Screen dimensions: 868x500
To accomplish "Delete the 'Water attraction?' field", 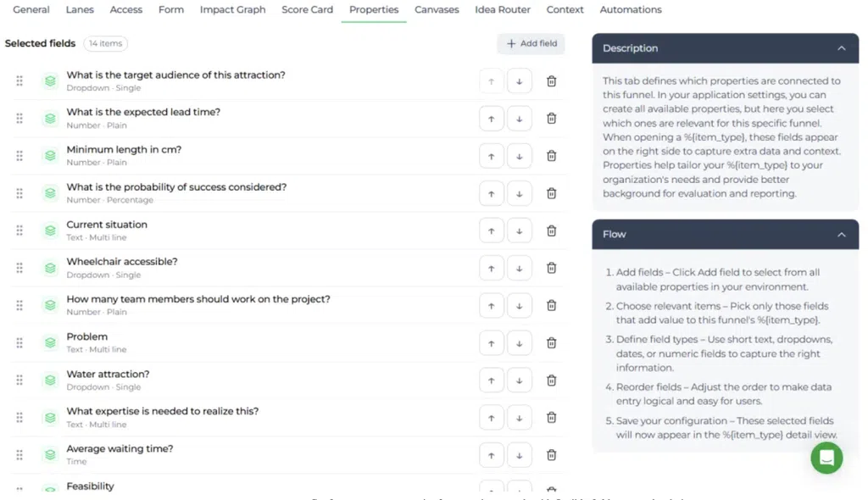I will 551,381.
